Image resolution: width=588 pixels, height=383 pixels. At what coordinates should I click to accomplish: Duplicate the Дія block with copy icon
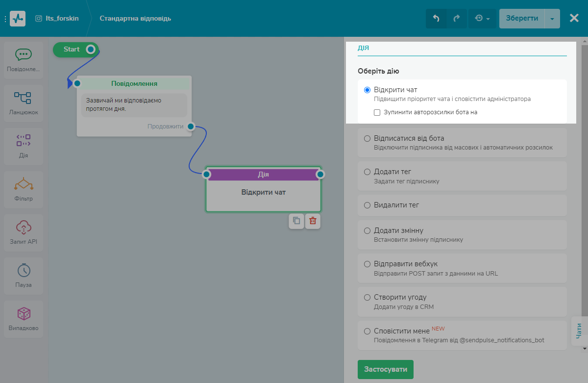296,221
